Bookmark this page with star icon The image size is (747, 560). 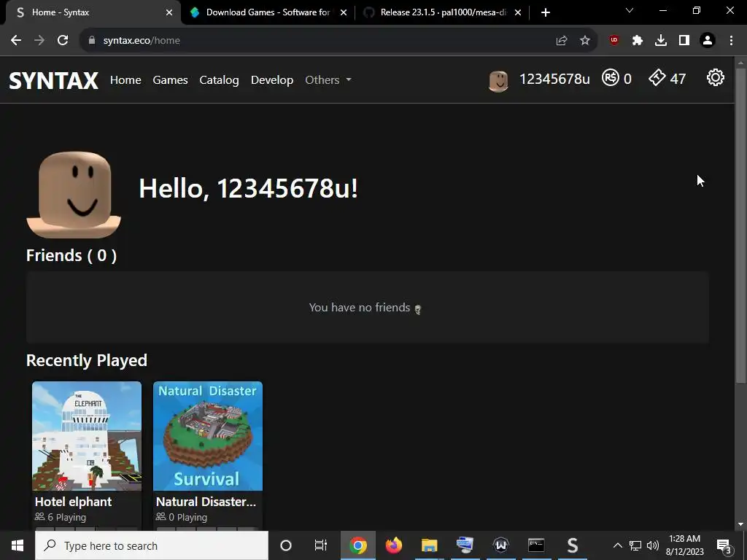(585, 41)
